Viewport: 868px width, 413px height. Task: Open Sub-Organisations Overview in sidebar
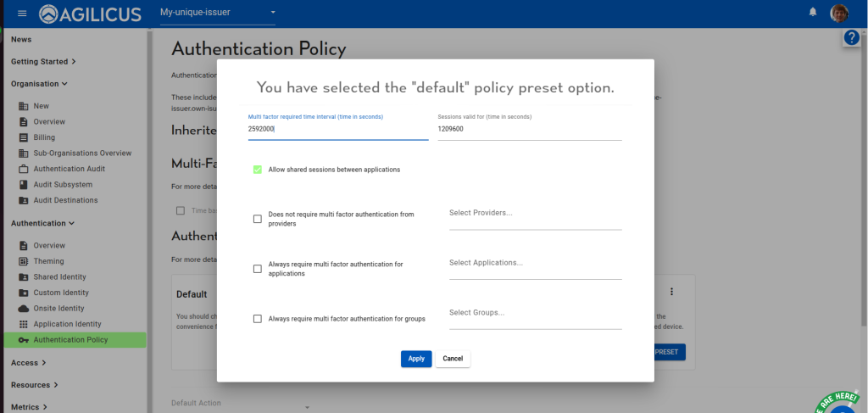pyautogui.click(x=82, y=153)
